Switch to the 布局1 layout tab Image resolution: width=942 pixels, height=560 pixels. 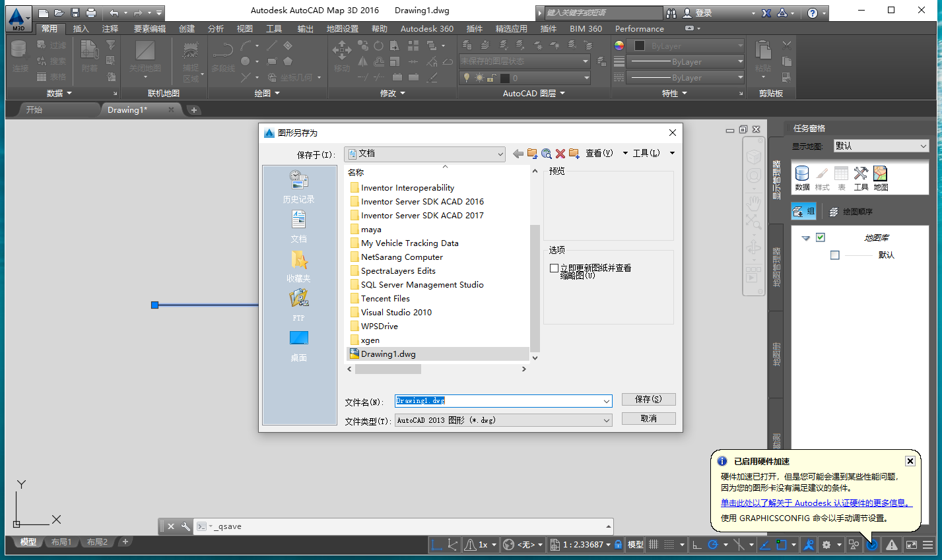(61, 542)
